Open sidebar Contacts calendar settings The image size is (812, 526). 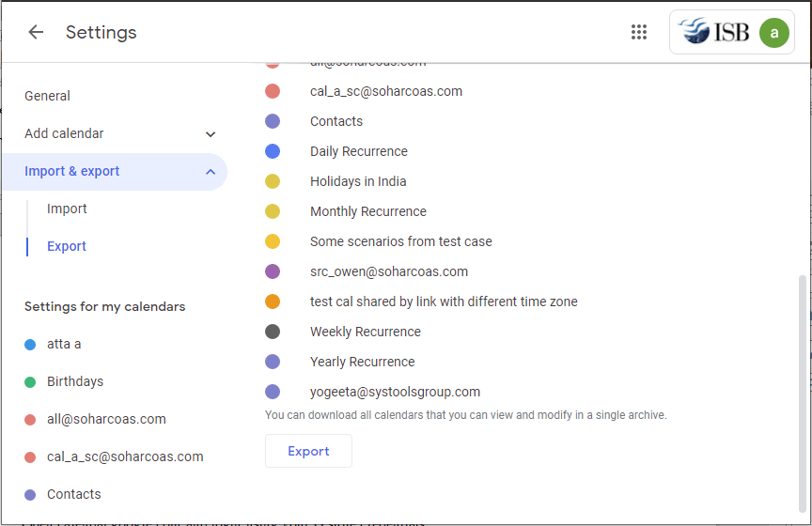[73, 494]
